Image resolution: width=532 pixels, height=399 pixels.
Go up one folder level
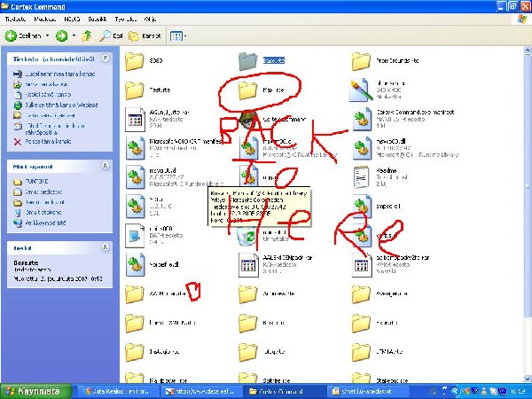(x=87, y=35)
